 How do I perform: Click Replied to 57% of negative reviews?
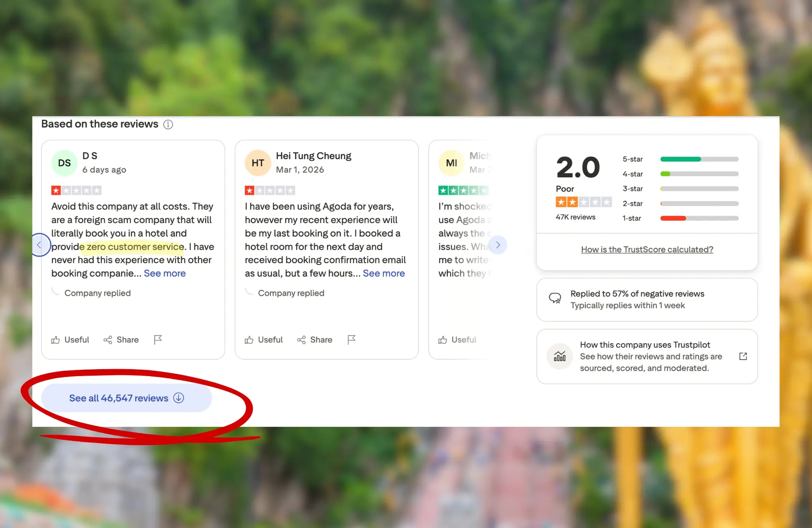click(x=637, y=294)
